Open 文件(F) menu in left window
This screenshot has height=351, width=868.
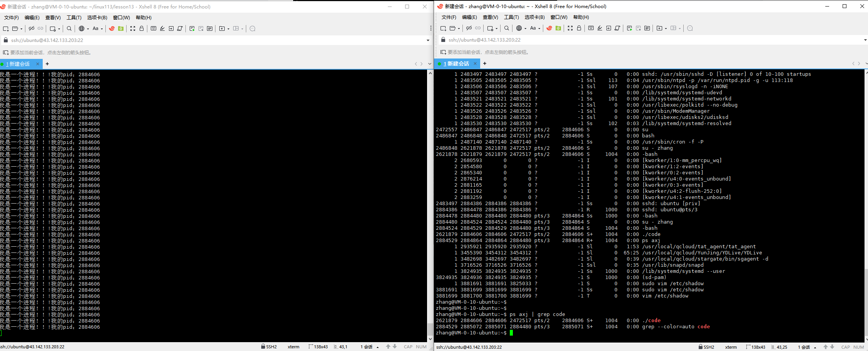coord(12,17)
